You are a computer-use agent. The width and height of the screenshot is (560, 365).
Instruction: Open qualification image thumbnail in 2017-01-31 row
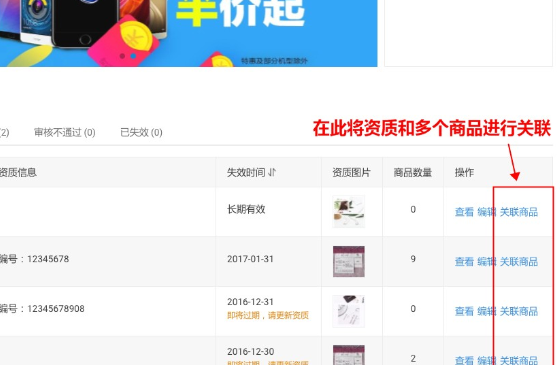point(349,261)
